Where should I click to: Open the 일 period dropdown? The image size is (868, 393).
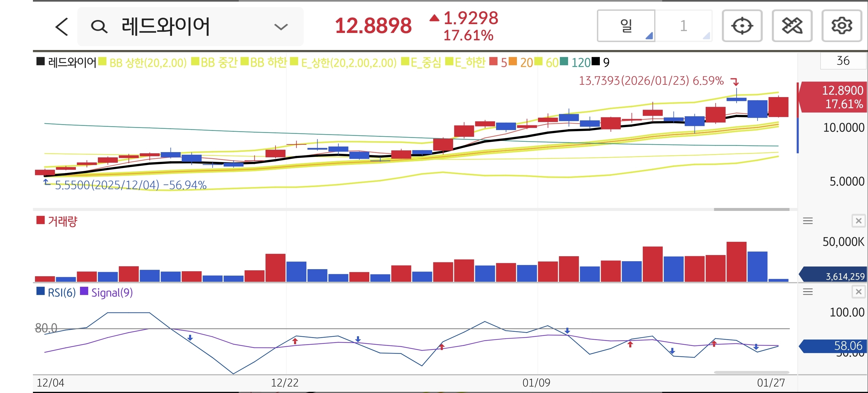click(x=626, y=26)
